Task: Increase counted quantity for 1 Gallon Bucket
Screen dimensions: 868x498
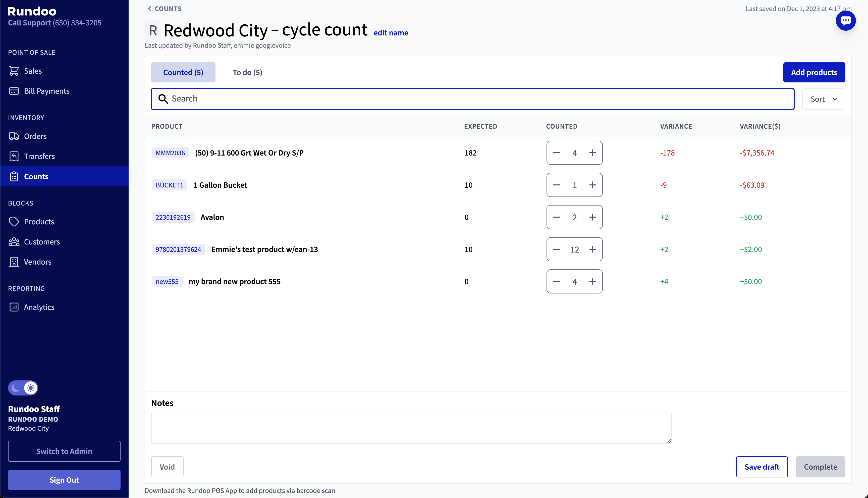Action: [592, 185]
